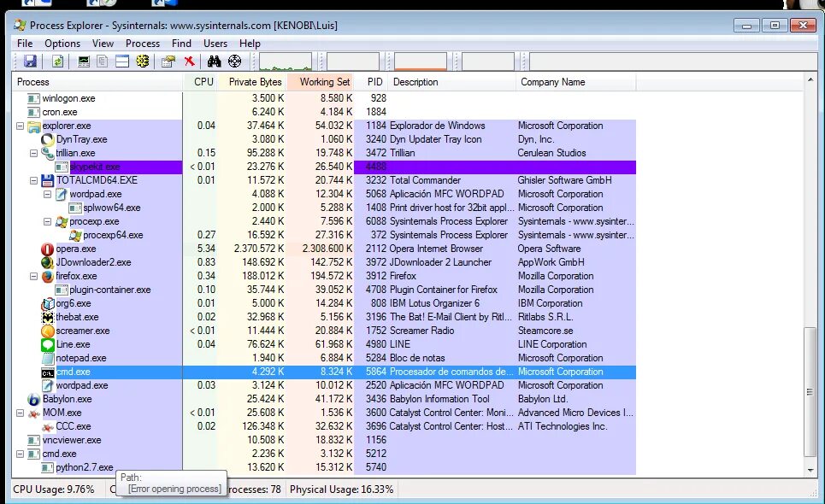Open the Help menu
Viewport: 825px width, 504px height.
[x=250, y=43]
